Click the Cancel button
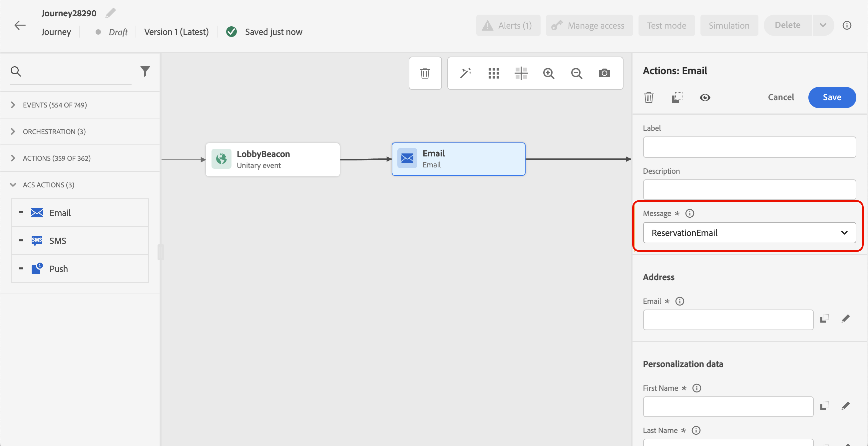 point(781,97)
